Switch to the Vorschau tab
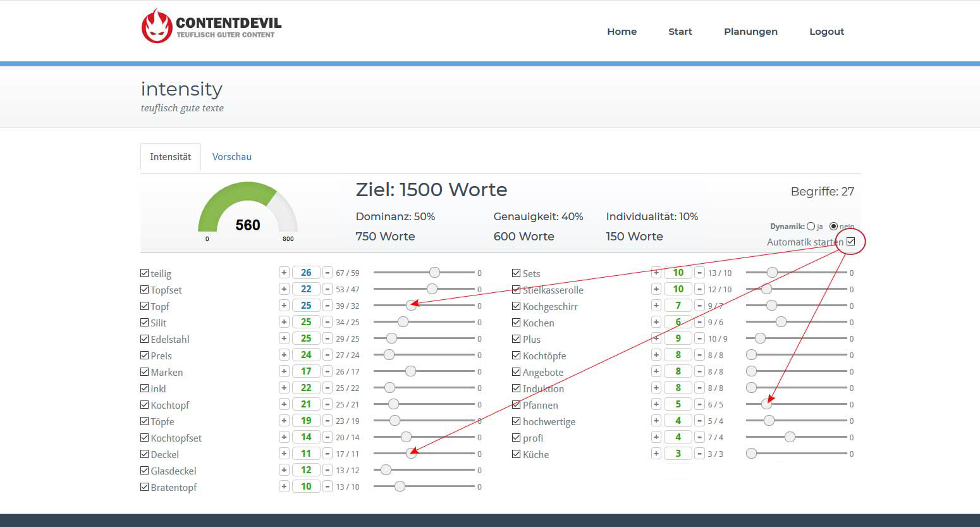The width and height of the screenshot is (980, 527). (231, 157)
